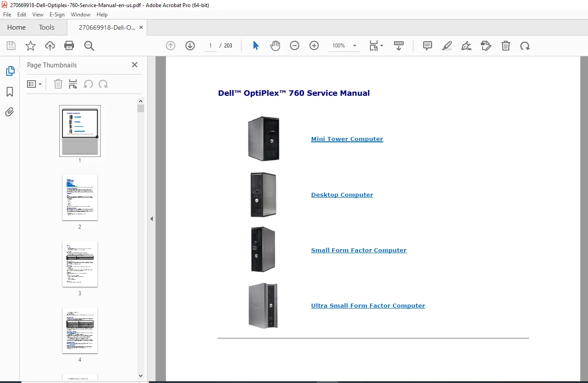This screenshot has height=383, width=588.
Task: Activate the Selection arrow tool
Action: 256,46
